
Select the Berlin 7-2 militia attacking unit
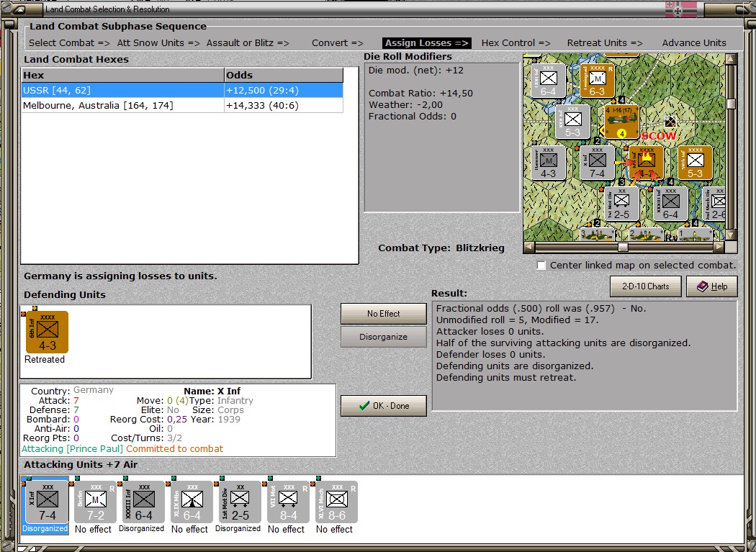point(96,502)
